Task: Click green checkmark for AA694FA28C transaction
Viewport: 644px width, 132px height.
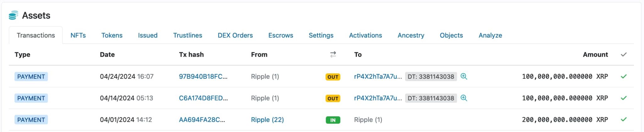Action: [624, 119]
